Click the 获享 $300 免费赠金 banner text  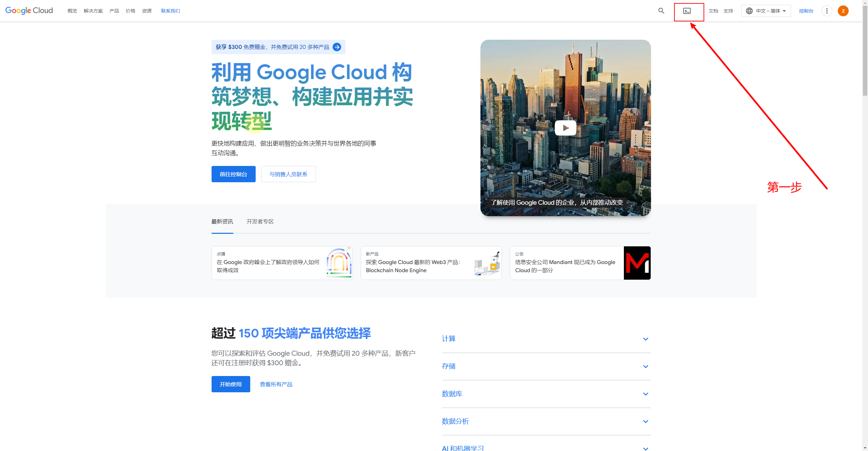(x=272, y=47)
